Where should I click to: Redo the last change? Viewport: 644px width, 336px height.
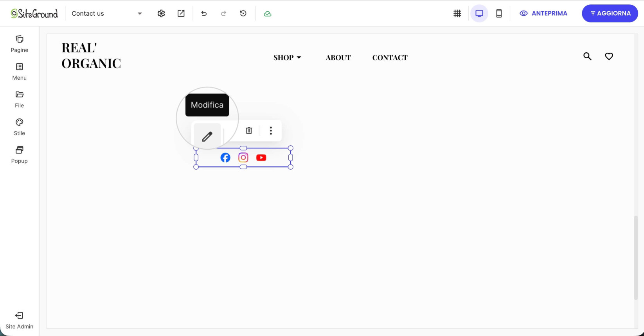point(223,13)
